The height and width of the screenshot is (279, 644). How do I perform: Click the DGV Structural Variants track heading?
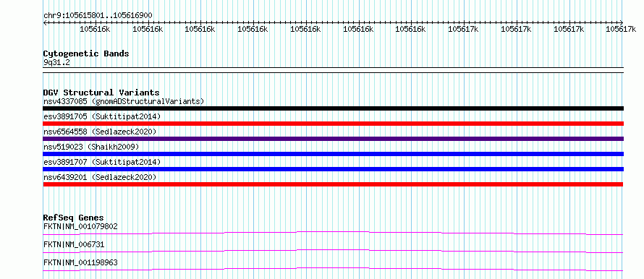(101, 93)
